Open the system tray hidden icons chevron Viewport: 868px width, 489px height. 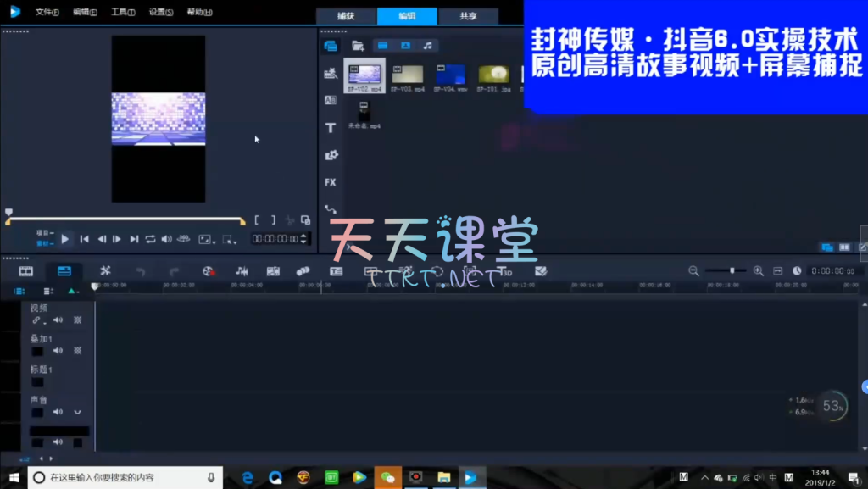click(706, 478)
